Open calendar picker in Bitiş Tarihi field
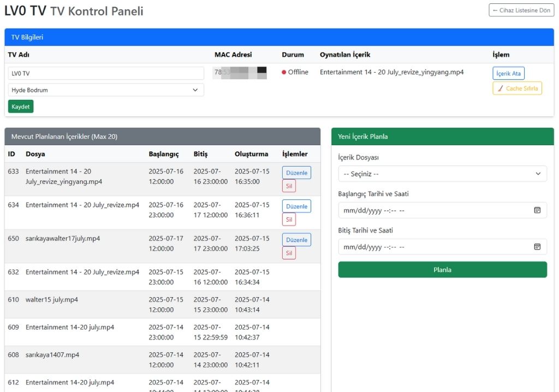The image size is (559, 392). (x=537, y=247)
